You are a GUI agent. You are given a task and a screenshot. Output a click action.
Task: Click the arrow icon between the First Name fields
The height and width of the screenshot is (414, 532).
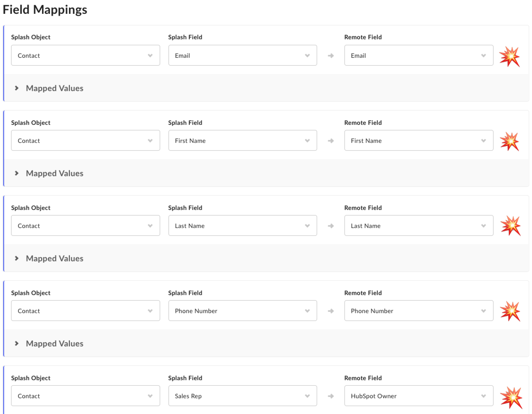tap(331, 141)
